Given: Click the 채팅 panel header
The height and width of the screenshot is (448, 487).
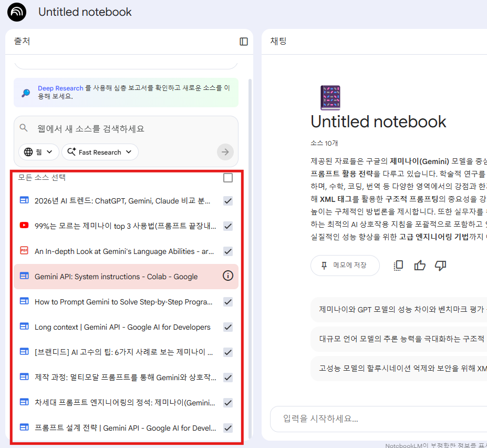Looking at the screenshot, I should click(278, 41).
